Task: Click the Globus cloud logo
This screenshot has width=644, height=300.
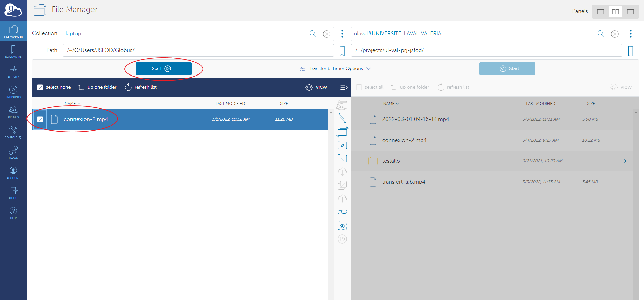Action: (13, 10)
